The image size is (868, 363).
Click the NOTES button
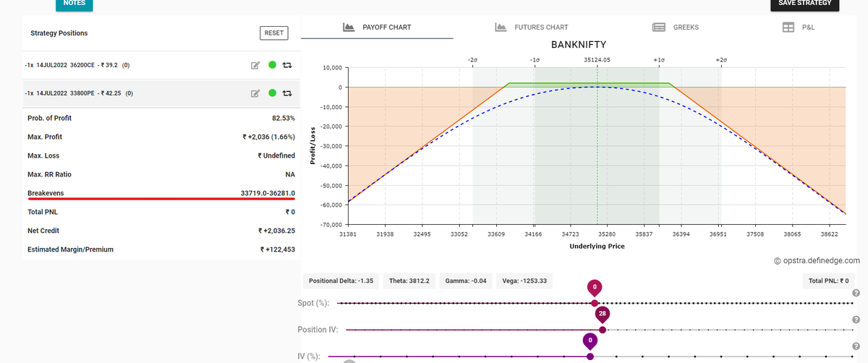pyautogui.click(x=74, y=4)
